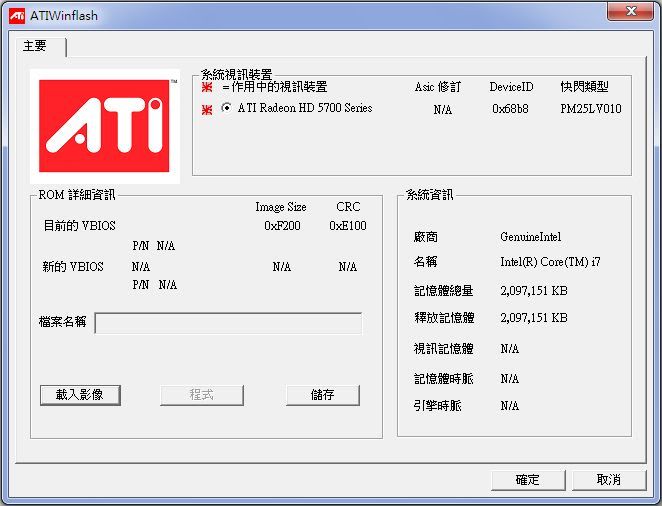Image resolution: width=662 pixels, height=506 pixels.
Task: Click the 快閃類型 column header
Action: click(584, 87)
